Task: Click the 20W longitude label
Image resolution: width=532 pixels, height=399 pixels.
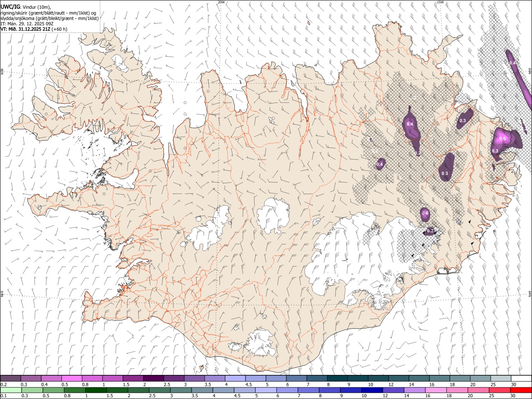Action: [x=221, y=2]
